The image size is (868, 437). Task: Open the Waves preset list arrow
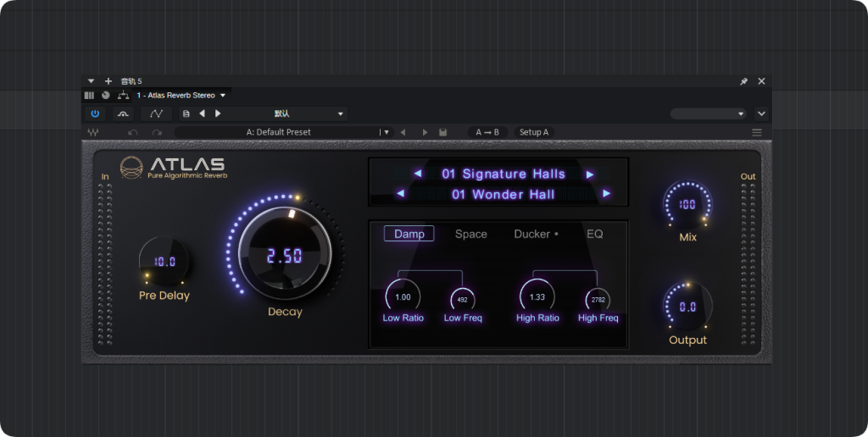[386, 132]
